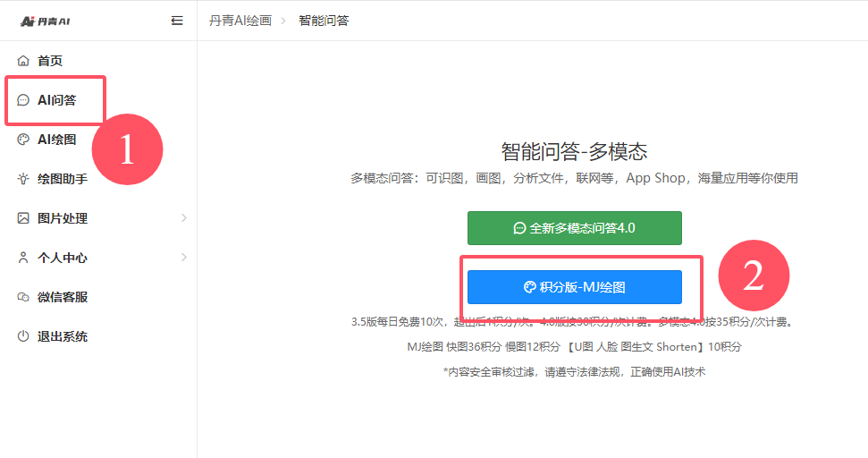The image size is (868, 458).
Task: Click the 多模态问答 description line under the heading
Action: (x=574, y=178)
